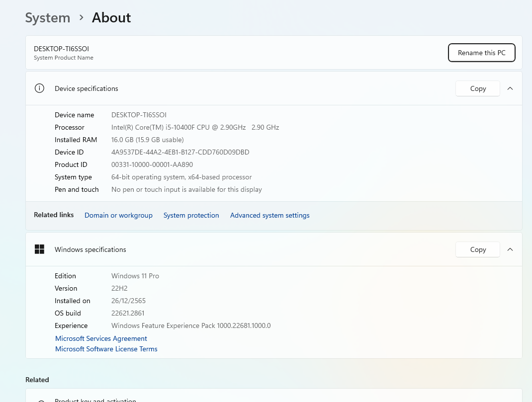Open Advanced system settings link

click(x=270, y=215)
